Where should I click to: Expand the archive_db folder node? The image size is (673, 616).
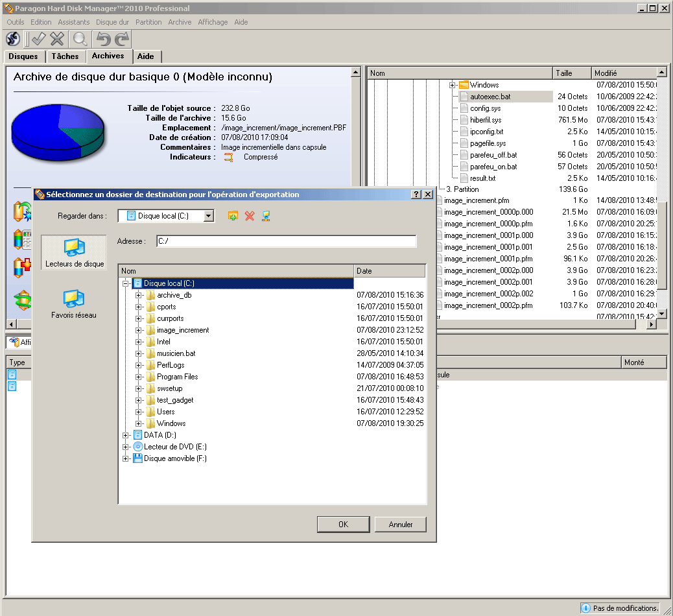click(138, 295)
